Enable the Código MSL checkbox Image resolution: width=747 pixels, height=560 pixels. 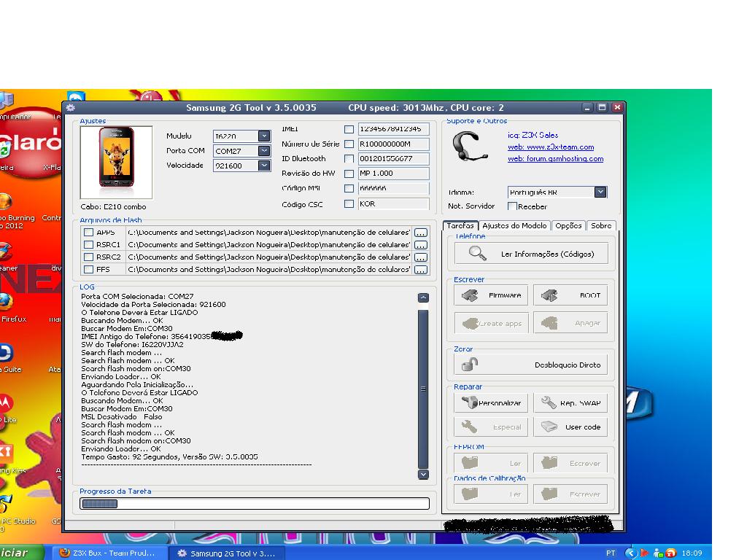[x=349, y=189]
